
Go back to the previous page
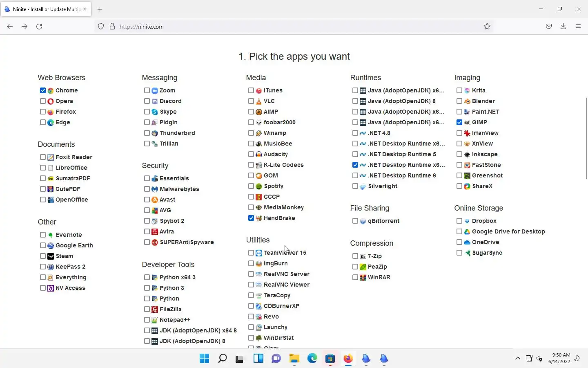click(x=10, y=27)
